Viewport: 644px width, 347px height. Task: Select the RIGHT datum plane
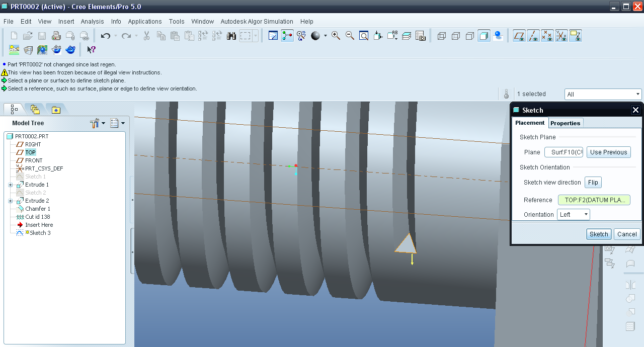click(x=33, y=144)
